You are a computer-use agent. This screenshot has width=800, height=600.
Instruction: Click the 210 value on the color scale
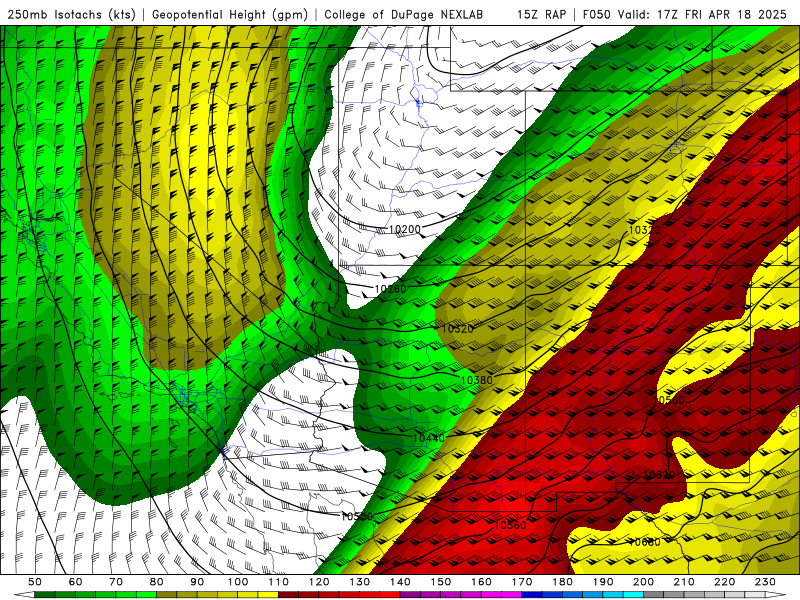(x=684, y=582)
